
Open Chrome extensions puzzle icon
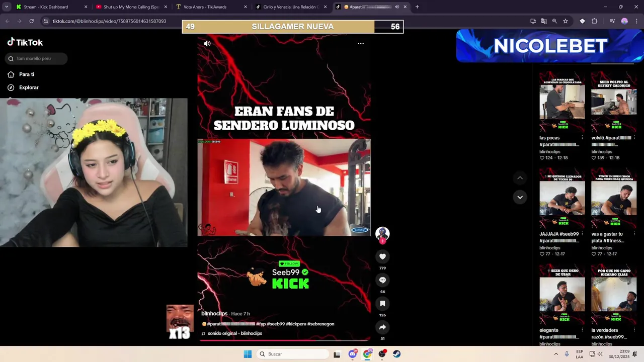(595, 21)
